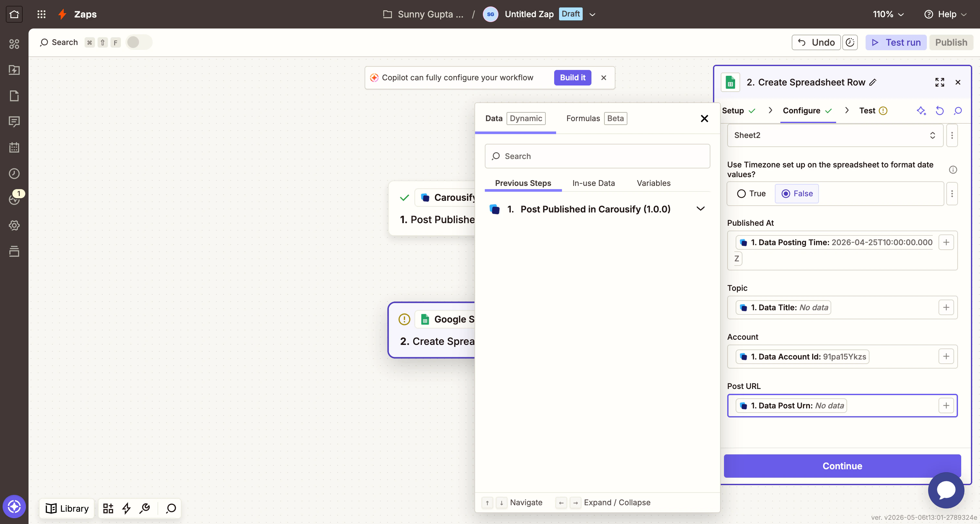Click the search icon in step panel

[958, 110]
